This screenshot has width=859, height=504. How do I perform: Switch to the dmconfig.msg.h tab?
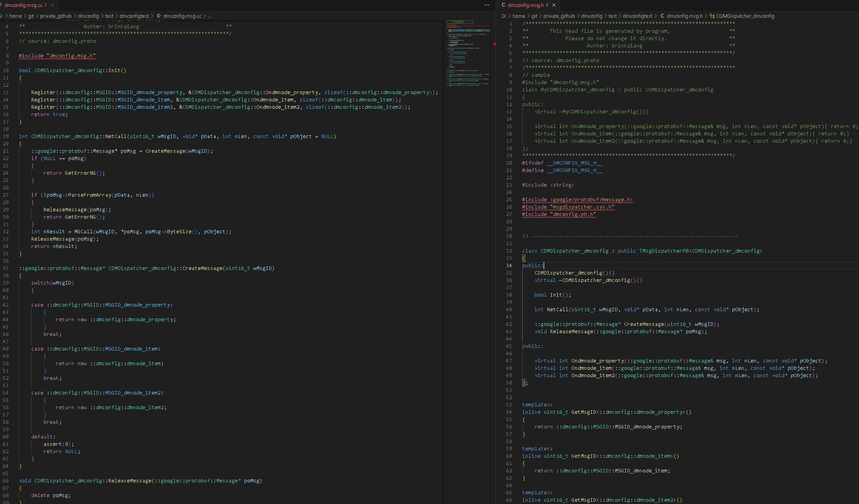(525, 5)
